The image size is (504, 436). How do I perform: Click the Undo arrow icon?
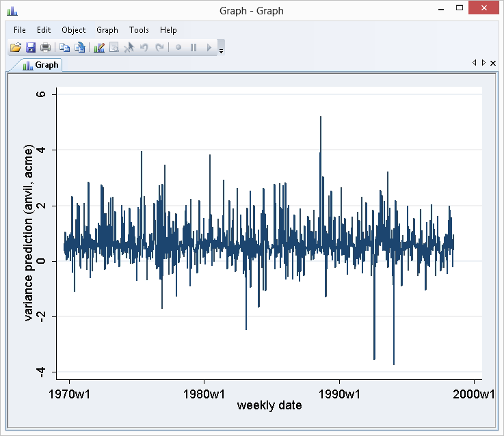144,48
